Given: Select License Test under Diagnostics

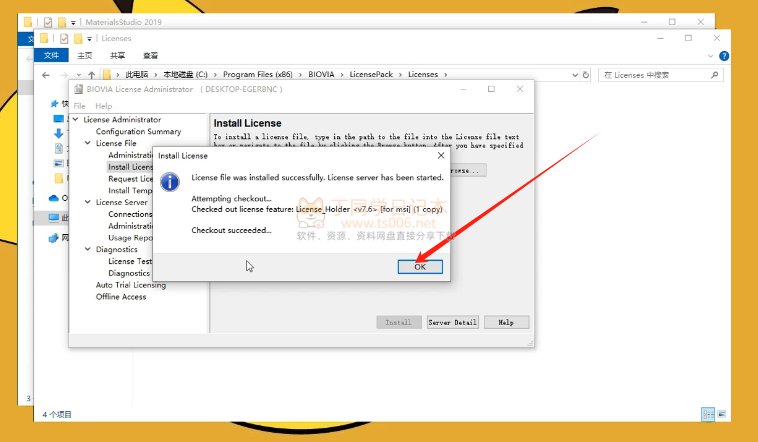Looking at the screenshot, I should [130, 261].
